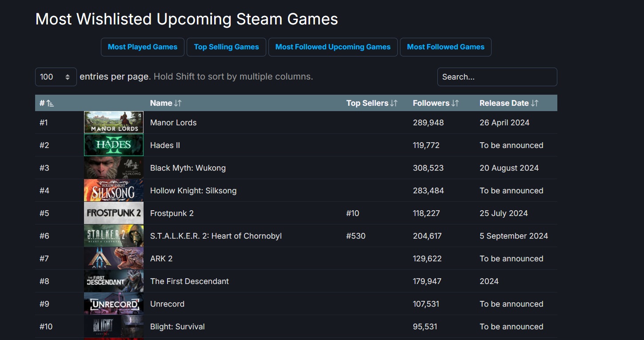The image size is (644, 340).
Task: Sort table by rank number column
Action: pyautogui.click(x=47, y=103)
